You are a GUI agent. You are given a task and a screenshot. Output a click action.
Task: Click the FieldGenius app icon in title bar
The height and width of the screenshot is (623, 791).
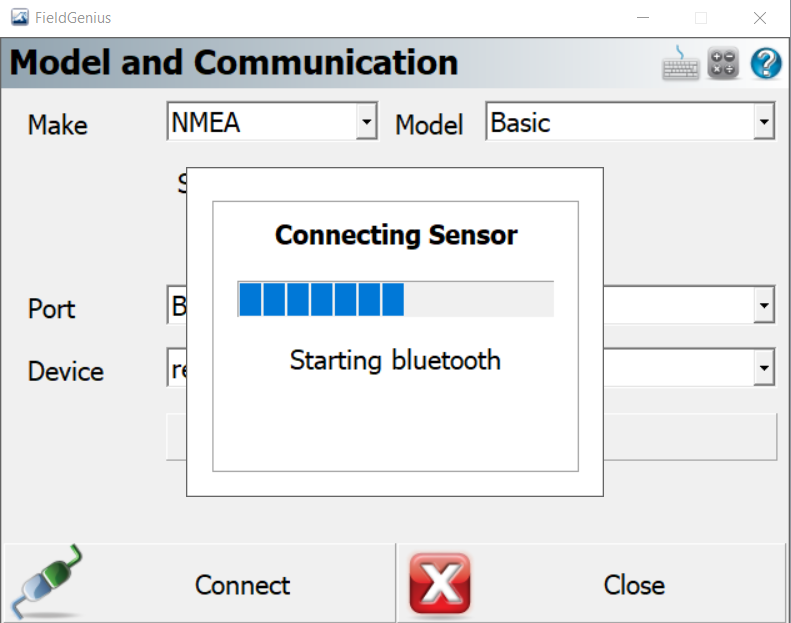pos(20,18)
